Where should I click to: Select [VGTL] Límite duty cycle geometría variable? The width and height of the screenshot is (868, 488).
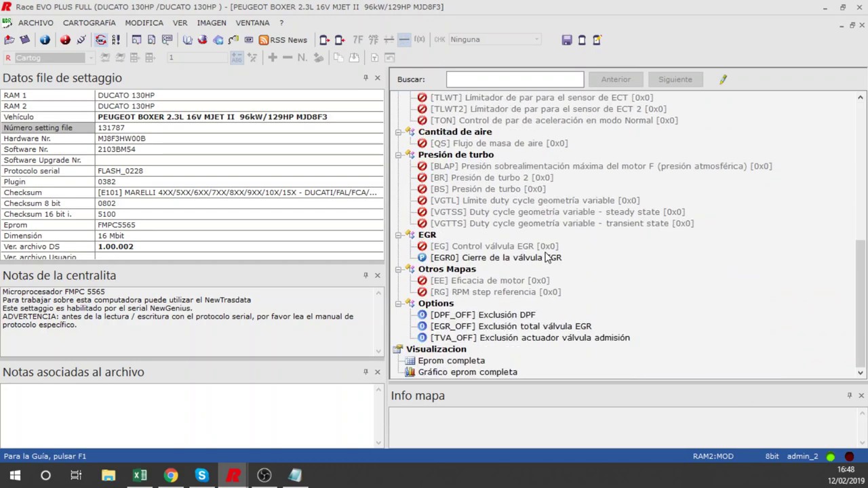click(534, 201)
